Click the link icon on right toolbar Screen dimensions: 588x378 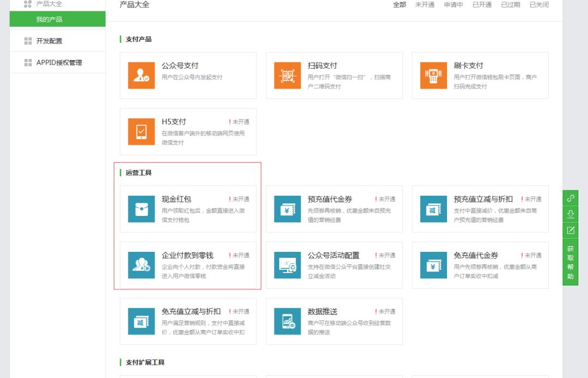[571, 198]
